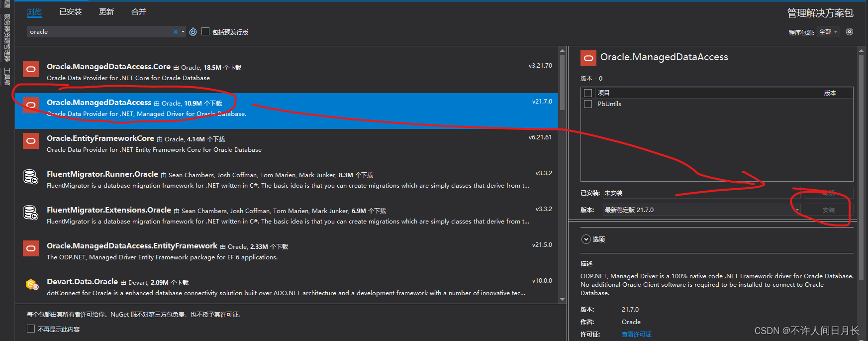Click the Oracle.ManagedDataAccess package icon in list
The image size is (868, 341).
point(31,105)
